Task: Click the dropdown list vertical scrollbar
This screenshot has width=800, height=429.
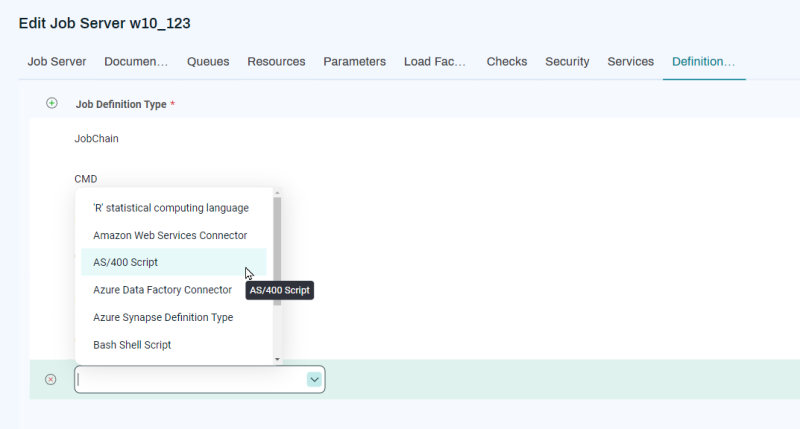Action: 277,250
